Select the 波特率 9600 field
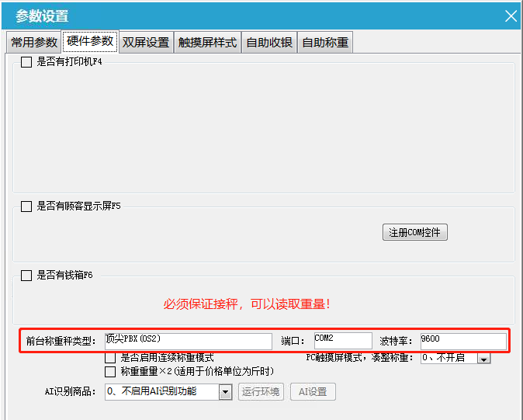The height and width of the screenshot is (420, 523). point(462,341)
